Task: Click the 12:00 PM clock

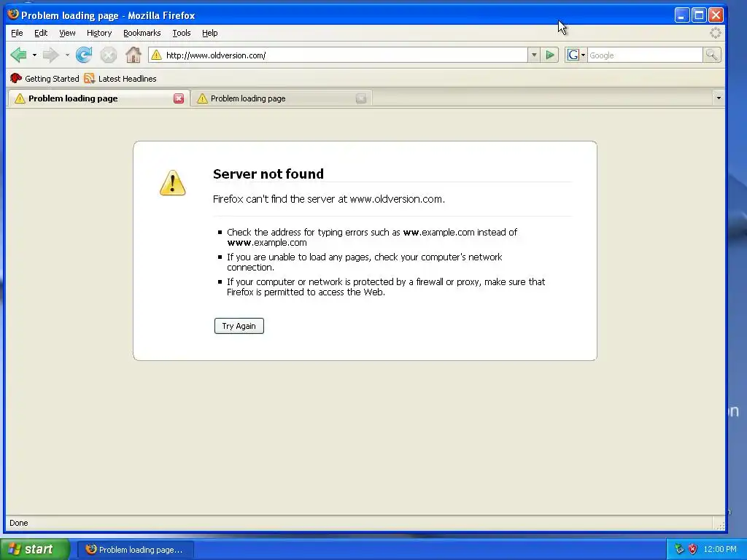Action: (x=720, y=549)
